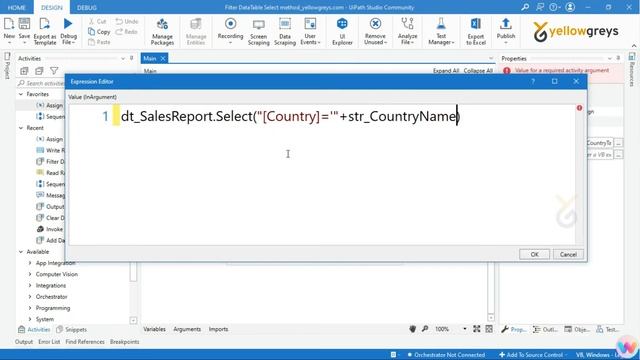This screenshot has height=360, width=640.
Task: Click the Redo command
Action: [127, 31]
